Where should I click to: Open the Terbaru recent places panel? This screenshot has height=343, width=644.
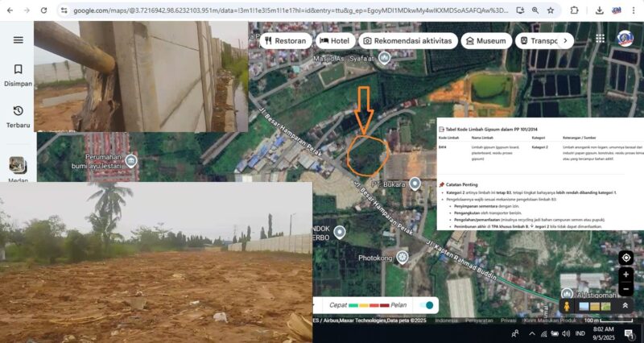[x=18, y=116]
